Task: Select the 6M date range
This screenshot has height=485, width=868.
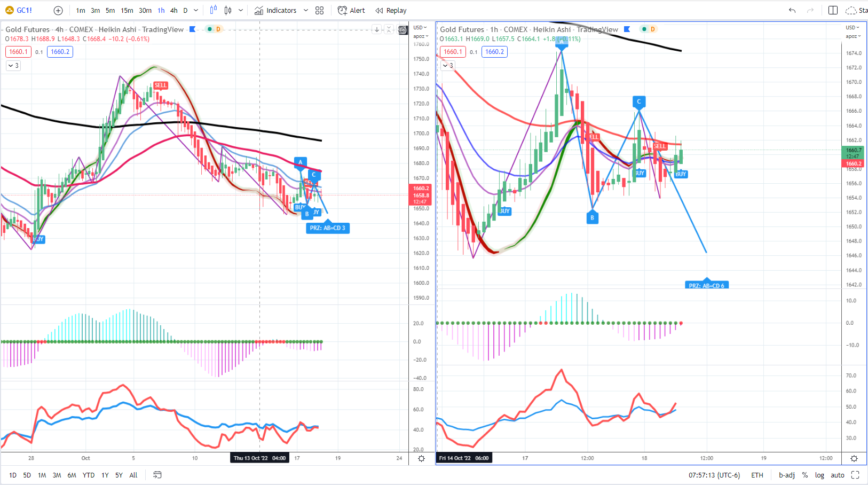Action: (72, 475)
